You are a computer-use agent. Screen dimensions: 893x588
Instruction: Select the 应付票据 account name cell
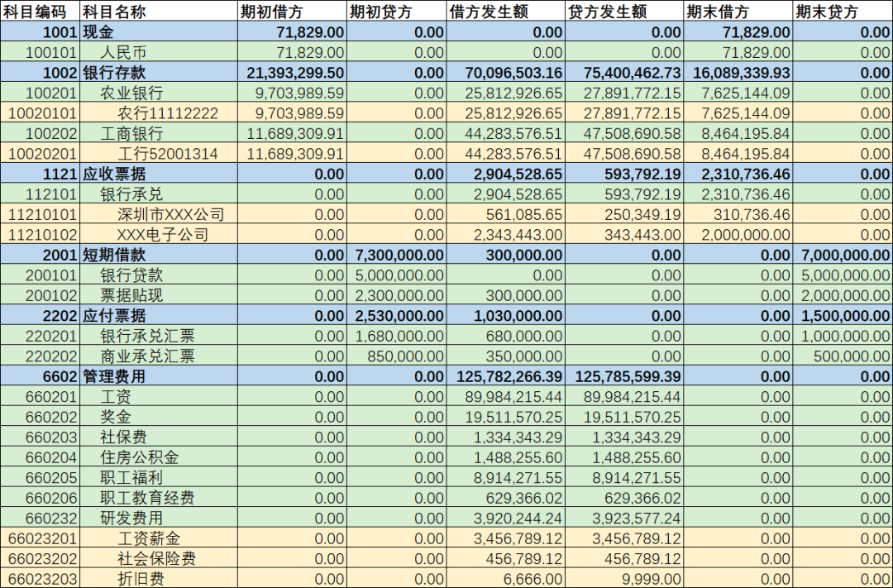[x=158, y=315]
